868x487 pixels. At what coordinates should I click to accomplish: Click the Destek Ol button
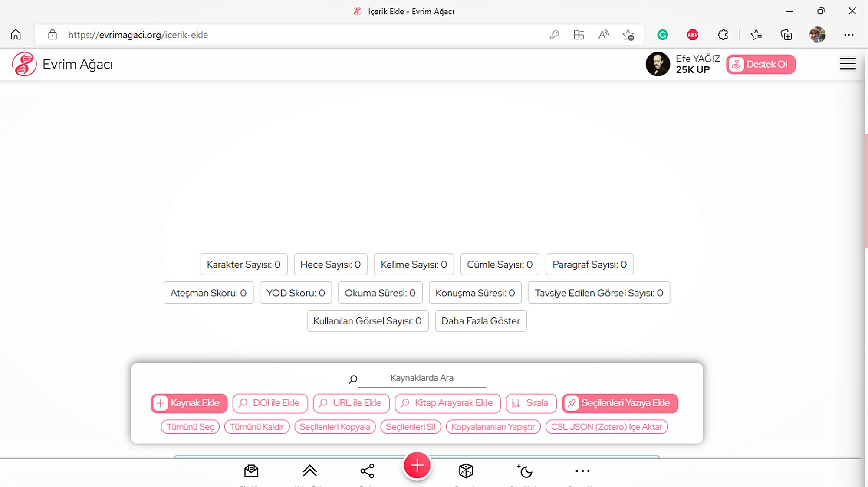click(760, 64)
